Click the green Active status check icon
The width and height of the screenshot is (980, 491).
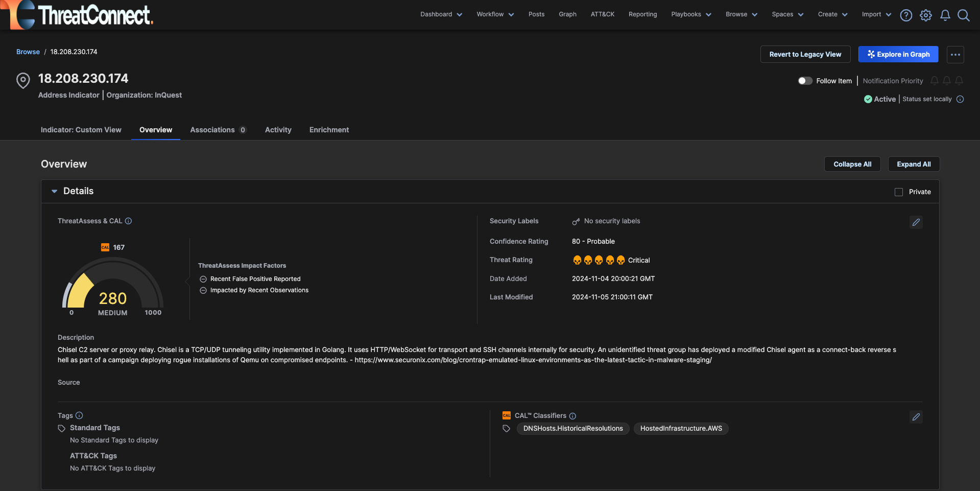pos(868,99)
